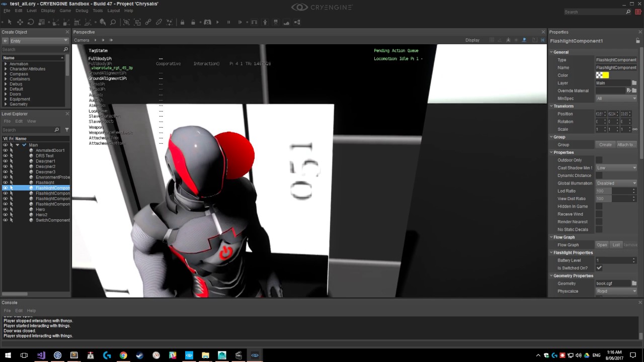Select the Move tool in the toolbar
The height and width of the screenshot is (362, 644).
pyautogui.click(x=20, y=22)
